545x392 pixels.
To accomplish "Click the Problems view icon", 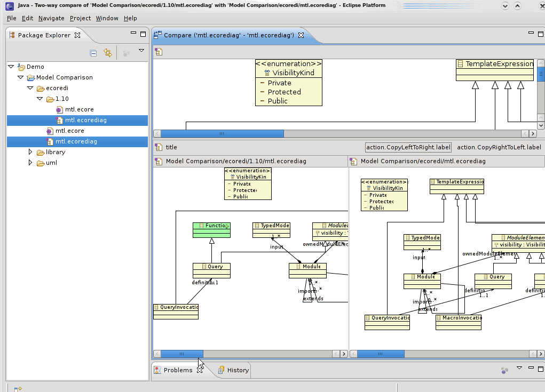I will (157, 370).
